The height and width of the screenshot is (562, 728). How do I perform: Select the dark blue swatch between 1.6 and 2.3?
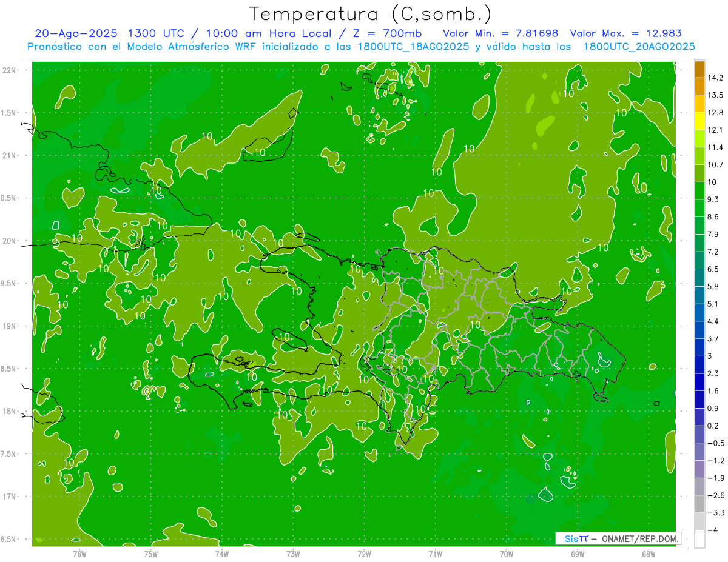click(699, 383)
